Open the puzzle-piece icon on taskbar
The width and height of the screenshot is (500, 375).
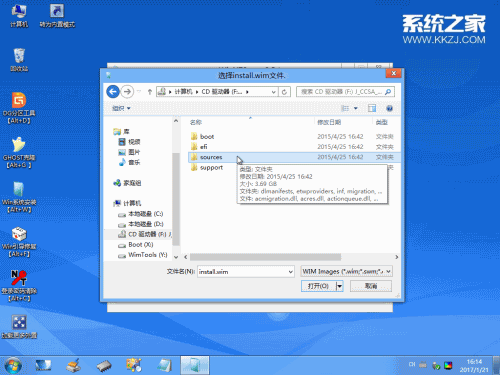click(134, 365)
